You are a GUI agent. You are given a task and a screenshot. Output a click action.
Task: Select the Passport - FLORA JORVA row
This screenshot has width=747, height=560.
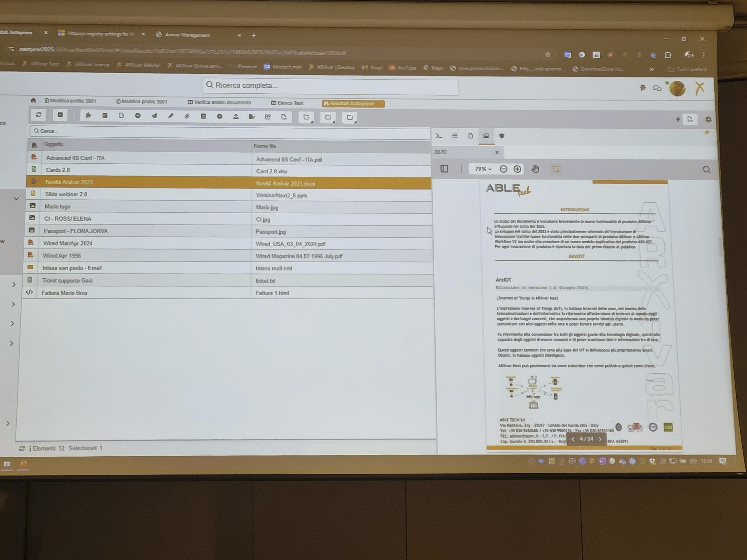229,231
